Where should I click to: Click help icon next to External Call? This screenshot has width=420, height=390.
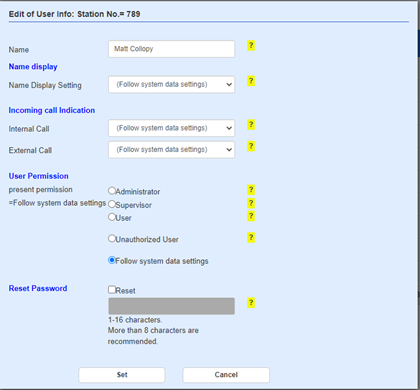pos(251,146)
